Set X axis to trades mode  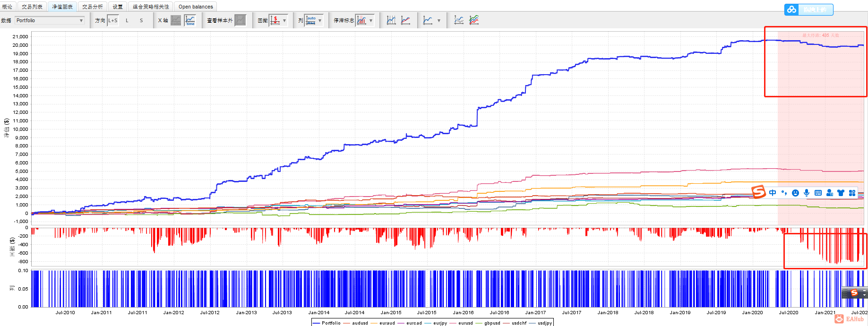pos(176,20)
